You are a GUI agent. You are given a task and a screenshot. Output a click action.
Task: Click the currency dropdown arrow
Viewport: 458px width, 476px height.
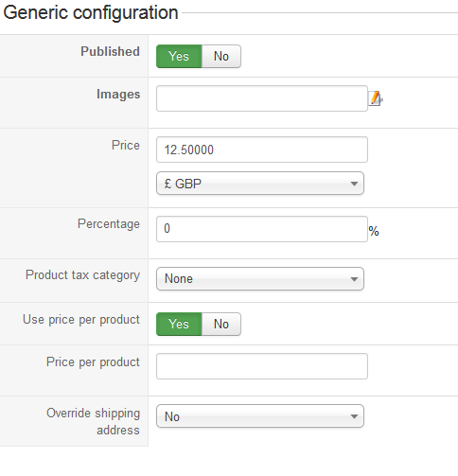(354, 184)
